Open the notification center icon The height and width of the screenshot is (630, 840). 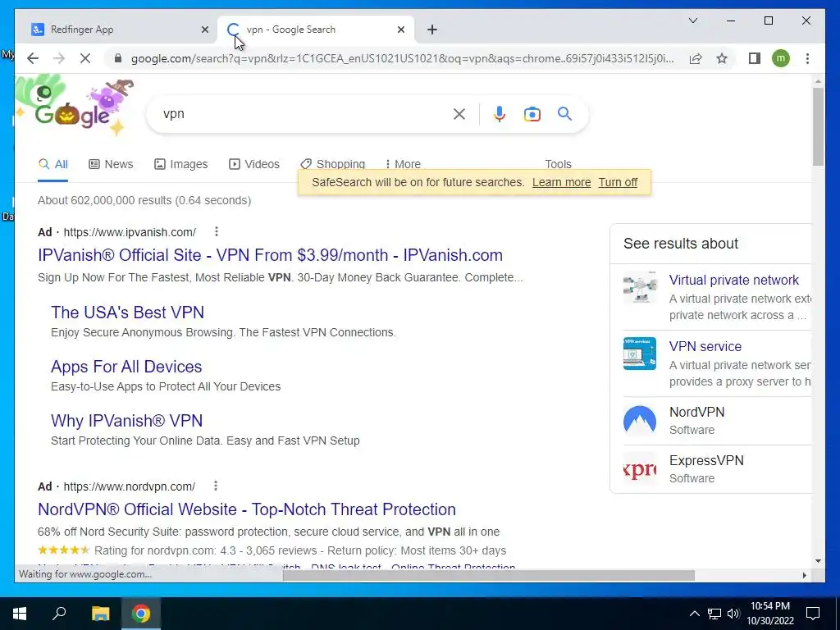pyautogui.click(x=813, y=614)
